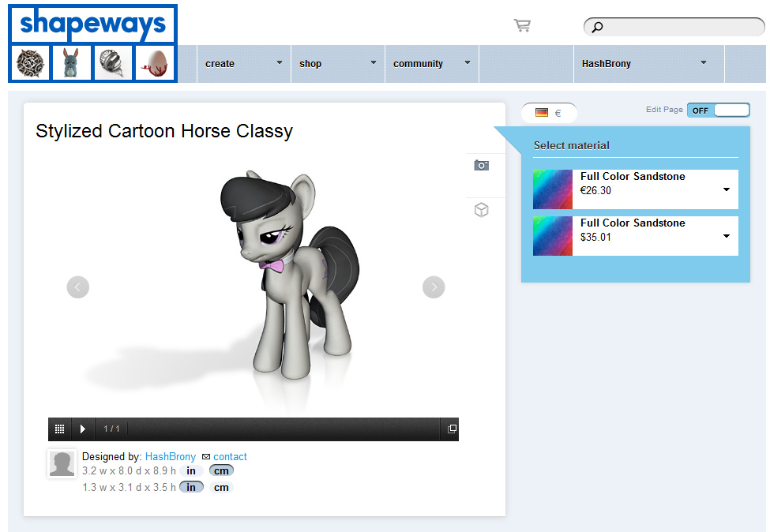This screenshot has height=532, width=770.
Task: Open the shopping cart icon
Action: [522, 25]
